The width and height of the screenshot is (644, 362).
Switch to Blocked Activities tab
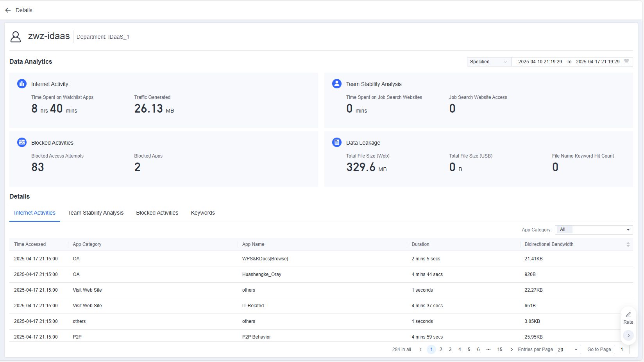157,213
